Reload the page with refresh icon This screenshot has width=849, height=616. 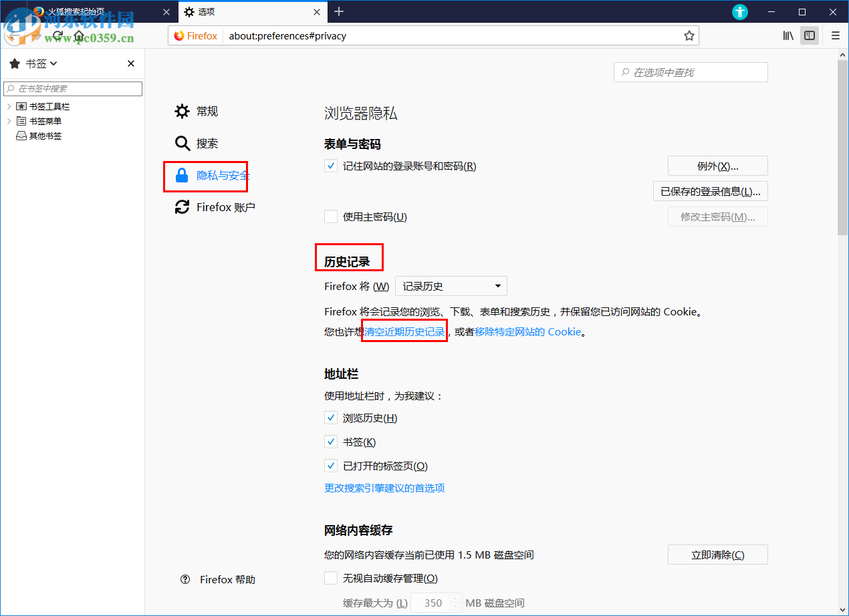tap(57, 35)
